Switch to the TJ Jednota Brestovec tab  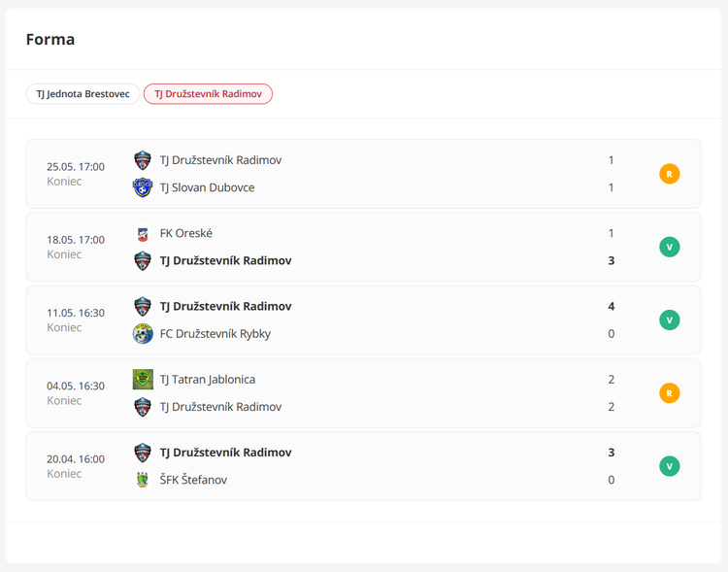[83, 94]
